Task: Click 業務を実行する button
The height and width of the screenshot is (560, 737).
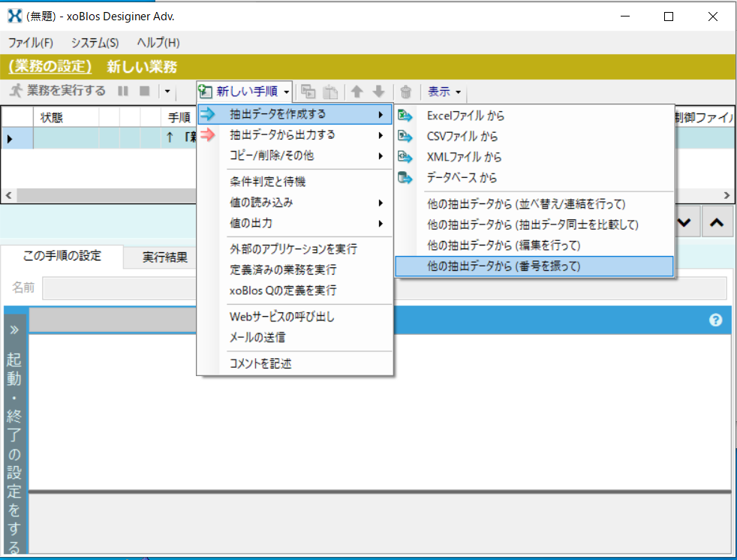Action: coord(59,91)
